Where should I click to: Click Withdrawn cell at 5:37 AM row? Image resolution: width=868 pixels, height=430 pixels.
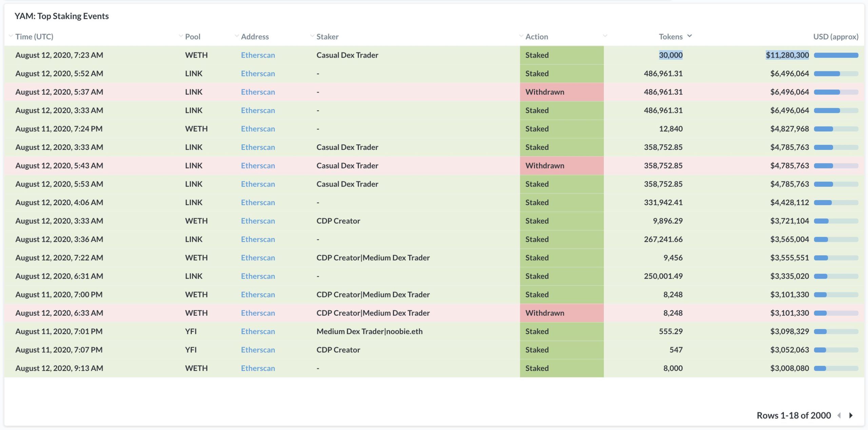(x=545, y=92)
